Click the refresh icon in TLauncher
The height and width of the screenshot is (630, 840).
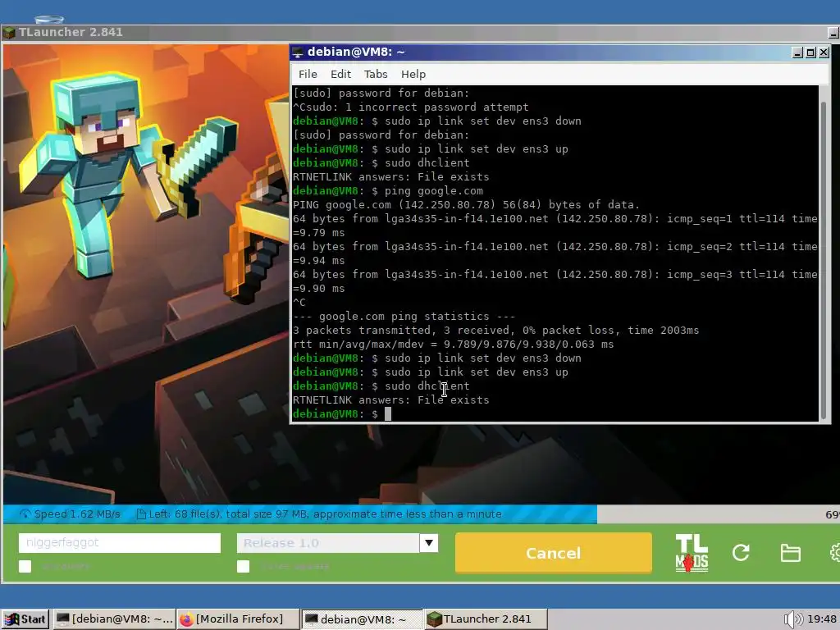click(x=741, y=553)
